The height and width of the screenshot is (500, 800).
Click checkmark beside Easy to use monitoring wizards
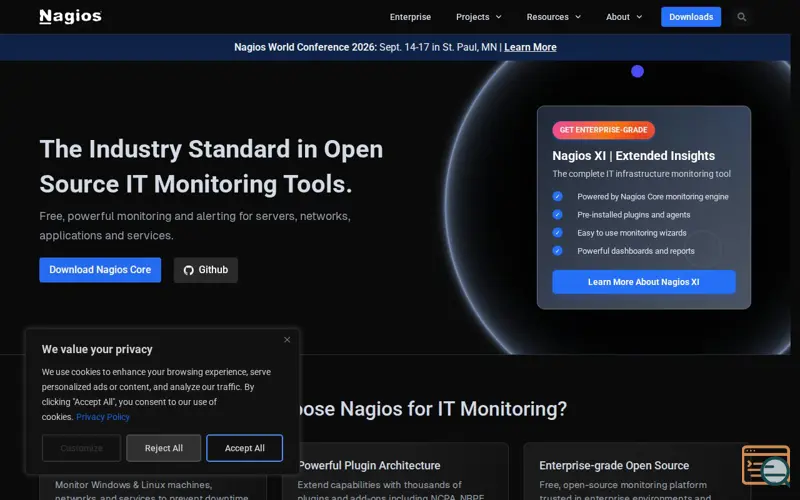[x=558, y=233]
